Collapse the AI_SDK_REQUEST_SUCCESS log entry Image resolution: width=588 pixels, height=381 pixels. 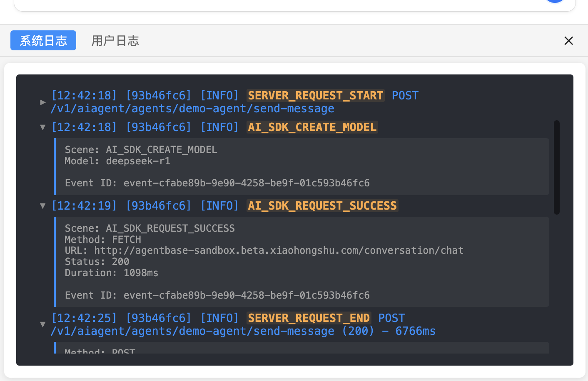[42, 206]
